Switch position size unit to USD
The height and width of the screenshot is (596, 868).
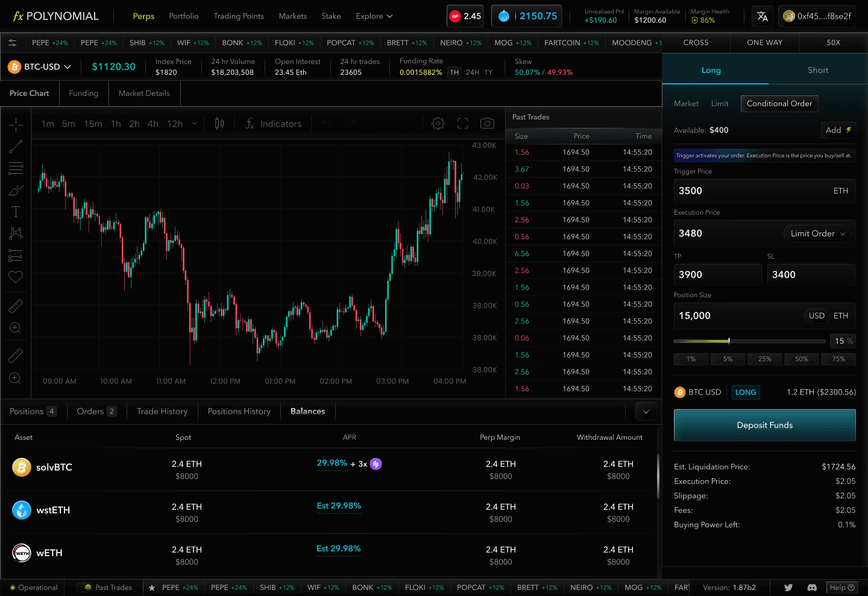coord(817,315)
